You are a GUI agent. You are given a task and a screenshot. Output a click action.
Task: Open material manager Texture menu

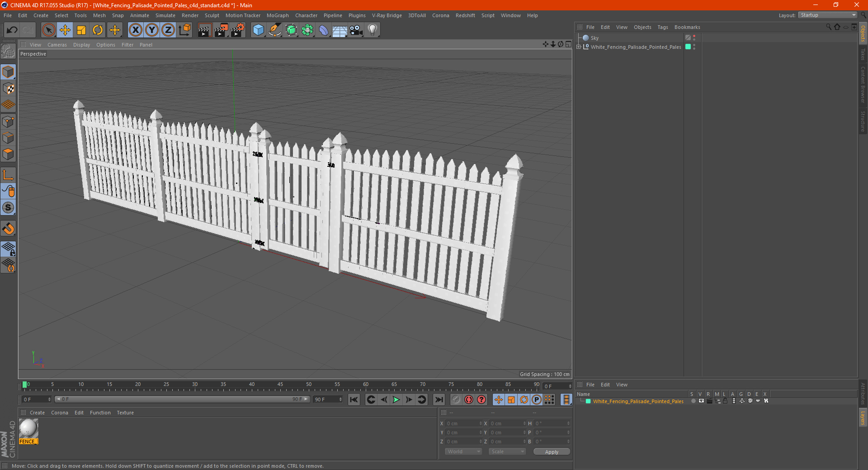(125, 413)
